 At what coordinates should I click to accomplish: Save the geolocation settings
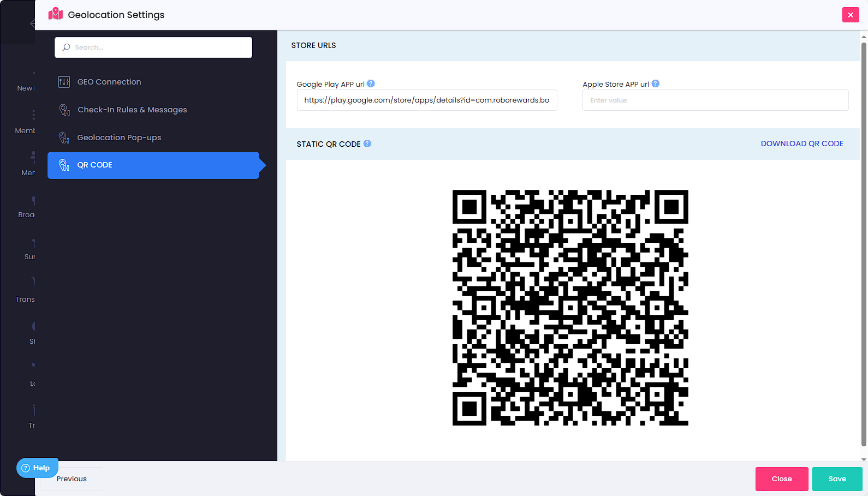[837, 479]
